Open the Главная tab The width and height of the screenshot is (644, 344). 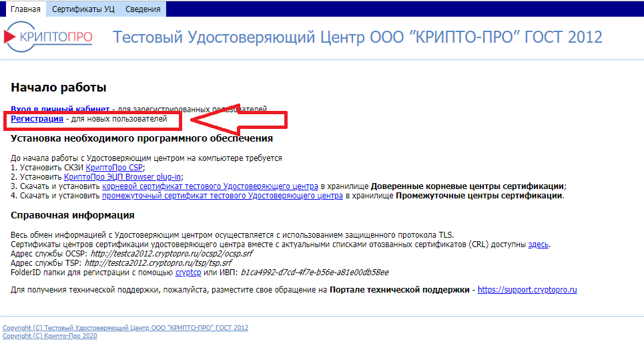25,9
